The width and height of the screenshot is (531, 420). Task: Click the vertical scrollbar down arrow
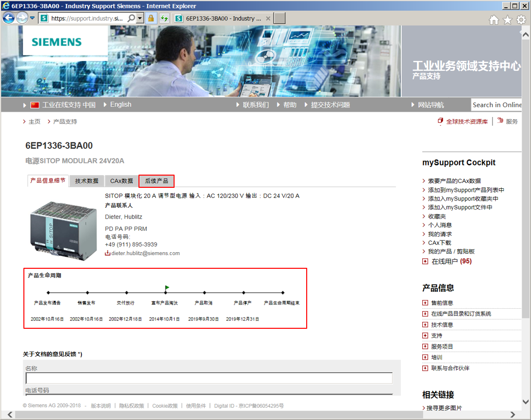526,402
